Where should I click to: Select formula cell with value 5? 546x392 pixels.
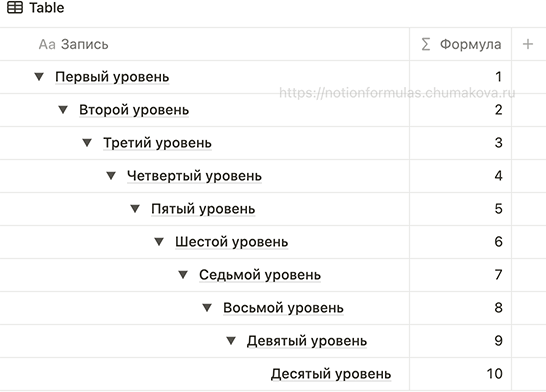pyautogui.click(x=461, y=209)
